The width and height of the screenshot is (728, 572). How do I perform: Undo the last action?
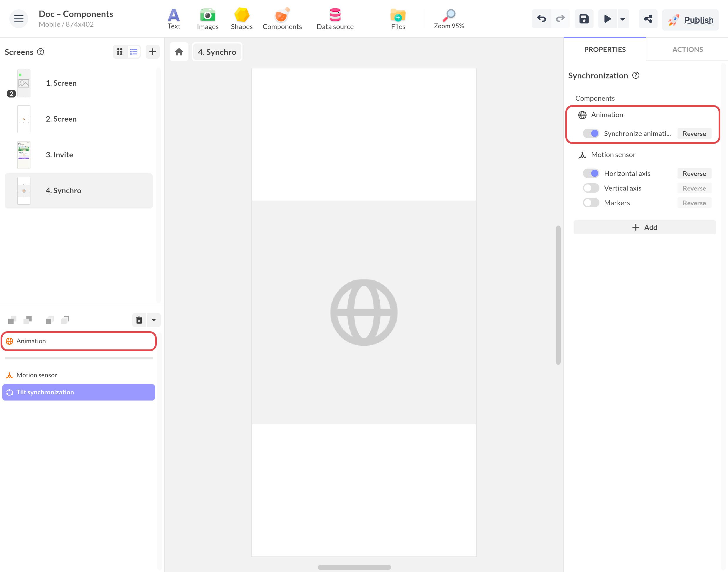541,19
